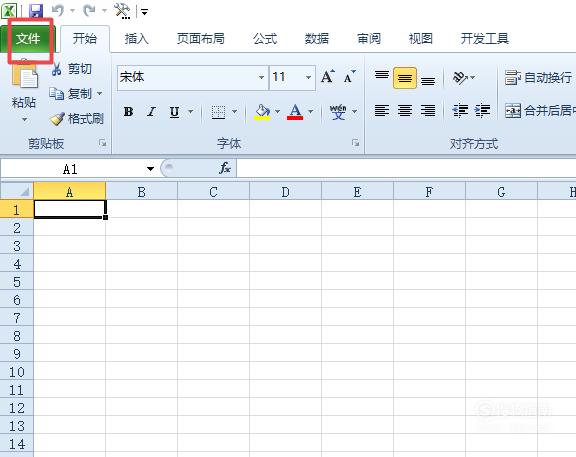Expand the 复制 dropdown arrow
This screenshot has width=576, height=457.
point(100,94)
